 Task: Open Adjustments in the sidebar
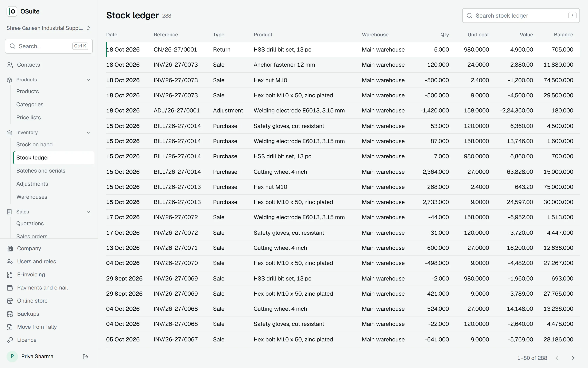pyautogui.click(x=54, y=184)
